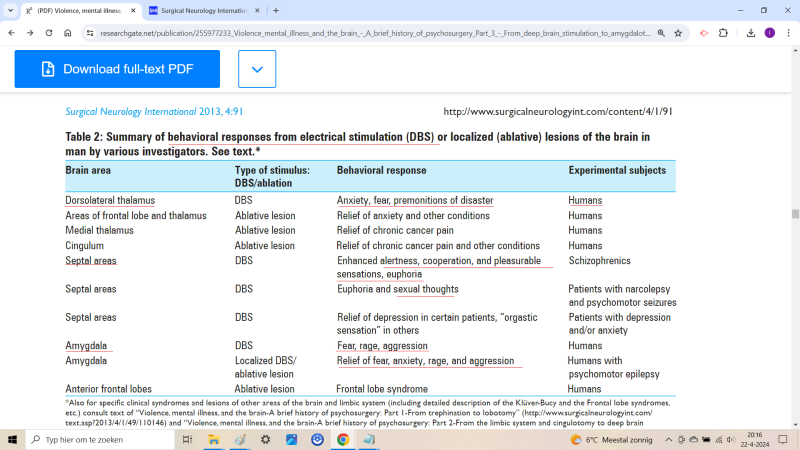Click Relief of chronic cancer pain text
Viewport: 800px width, 450px height.
click(395, 231)
